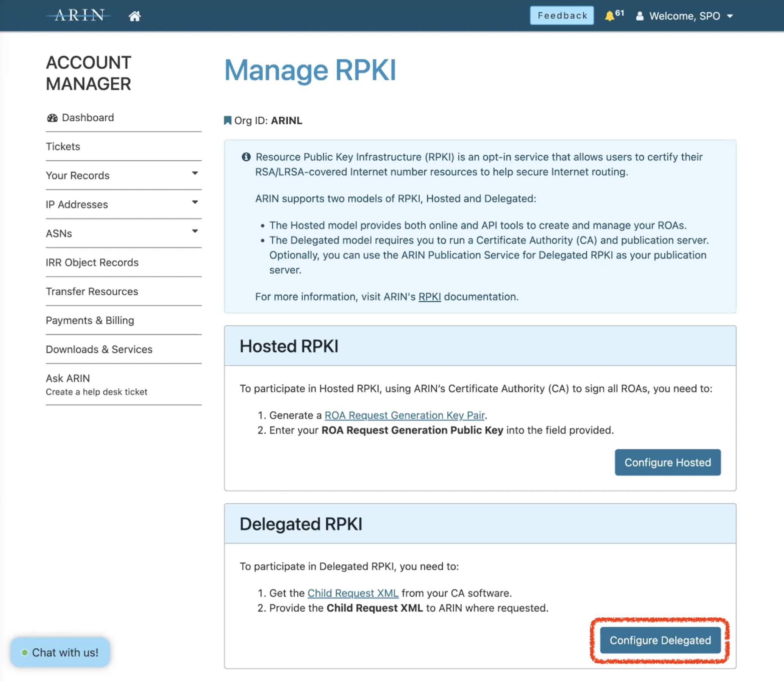Follow the ROA Request Generation Key Pair link
The height and width of the screenshot is (681, 784).
pyautogui.click(x=404, y=415)
